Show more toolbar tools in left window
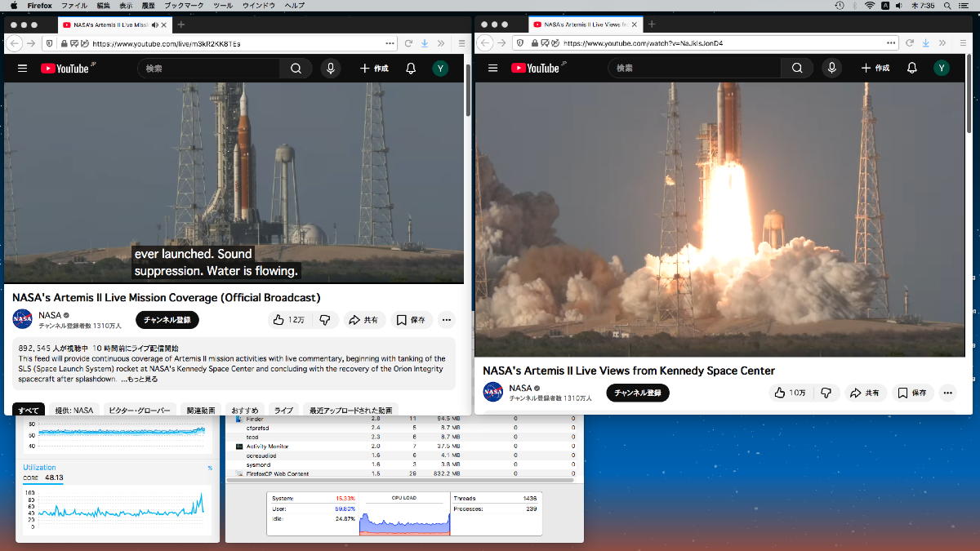980x551 pixels. [441, 43]
